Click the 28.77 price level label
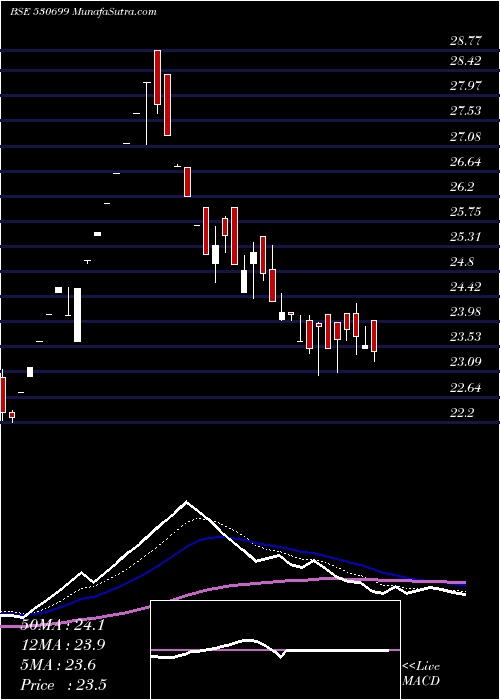500x700 pixels. tap(466, 41)
